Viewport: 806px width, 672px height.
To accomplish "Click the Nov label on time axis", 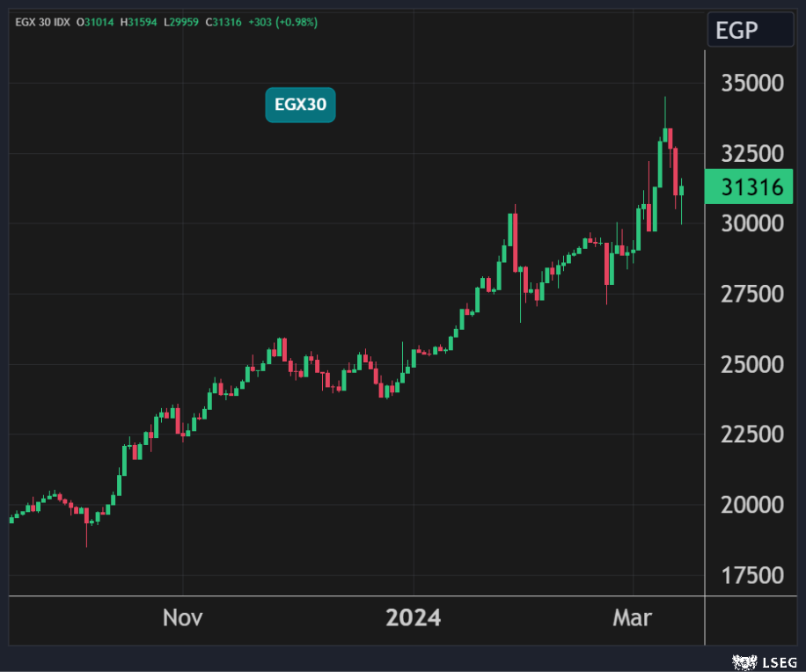I will tap(182, 618).
